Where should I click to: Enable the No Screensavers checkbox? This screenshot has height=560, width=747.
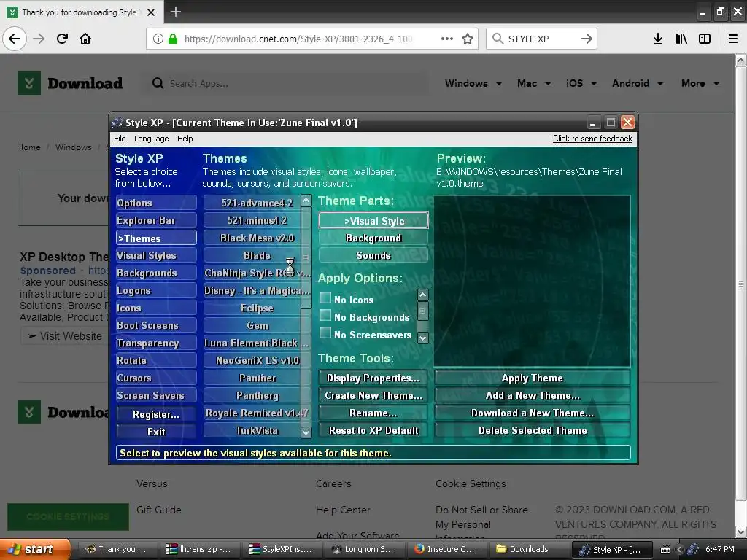325,332
